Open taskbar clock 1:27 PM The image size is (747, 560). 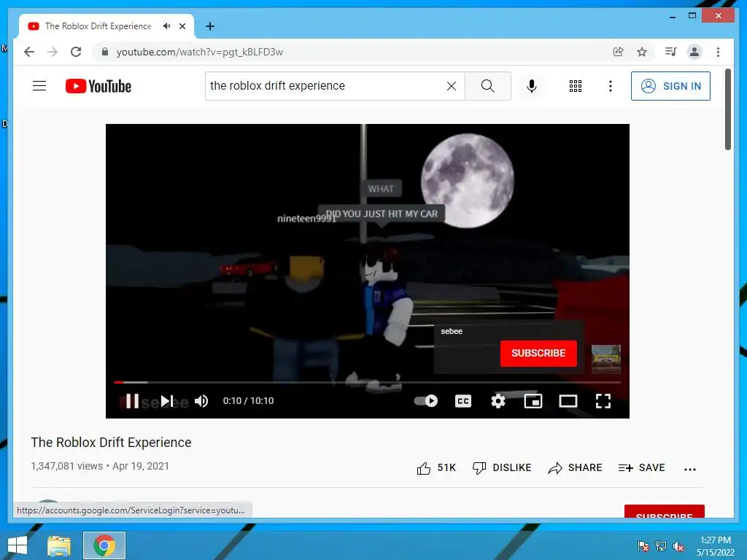[x=716, y=546]
